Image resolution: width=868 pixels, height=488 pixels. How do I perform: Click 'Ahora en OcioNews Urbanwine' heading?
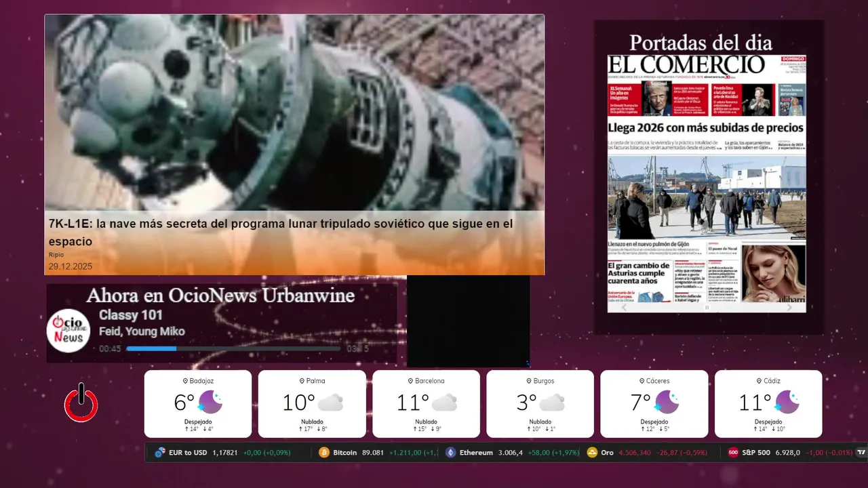[220, 296]
